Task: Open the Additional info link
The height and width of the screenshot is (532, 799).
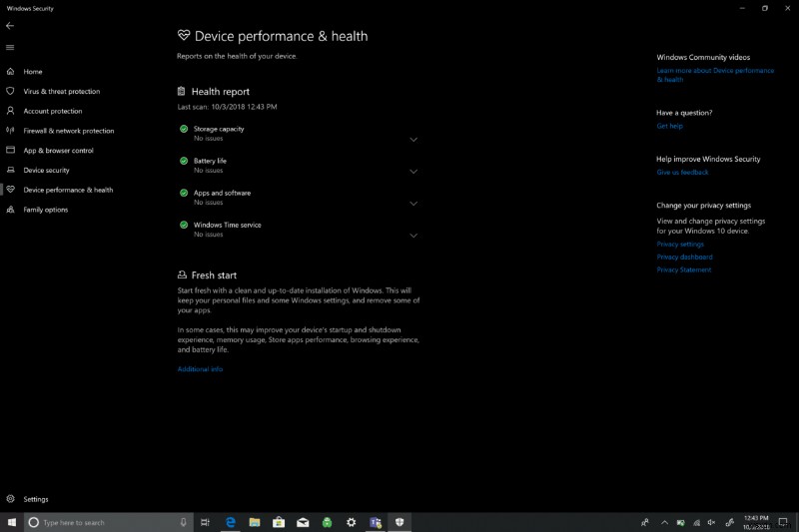Action: (x=200, y=369)
